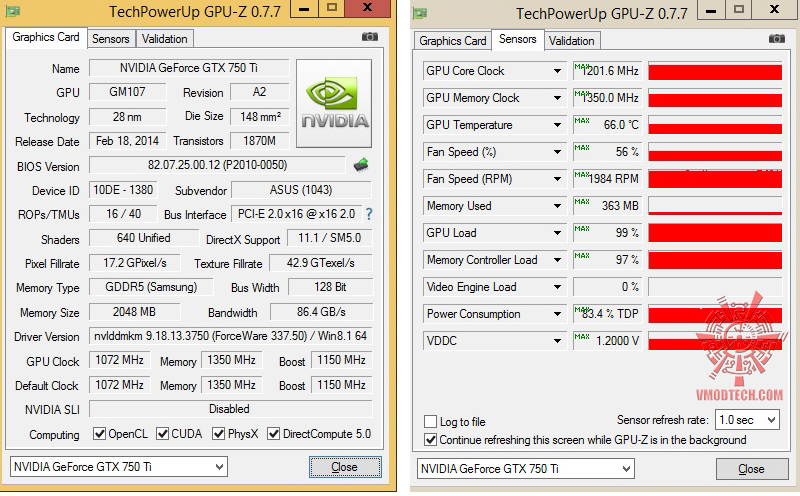Image resolution: width=800 pixels, height=496 pixels.
Task: Select Graphics Card tab in left window
Action: point(46,37)
